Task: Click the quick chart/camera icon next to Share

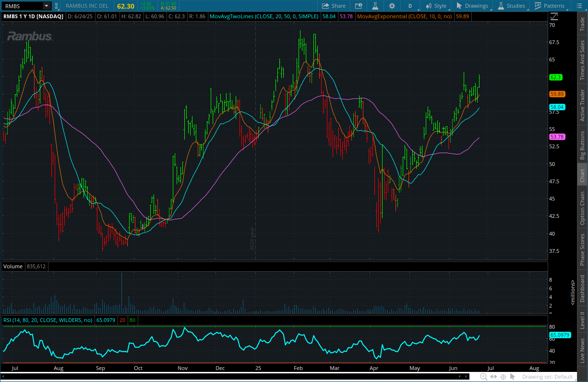Action: click(359, 6)
